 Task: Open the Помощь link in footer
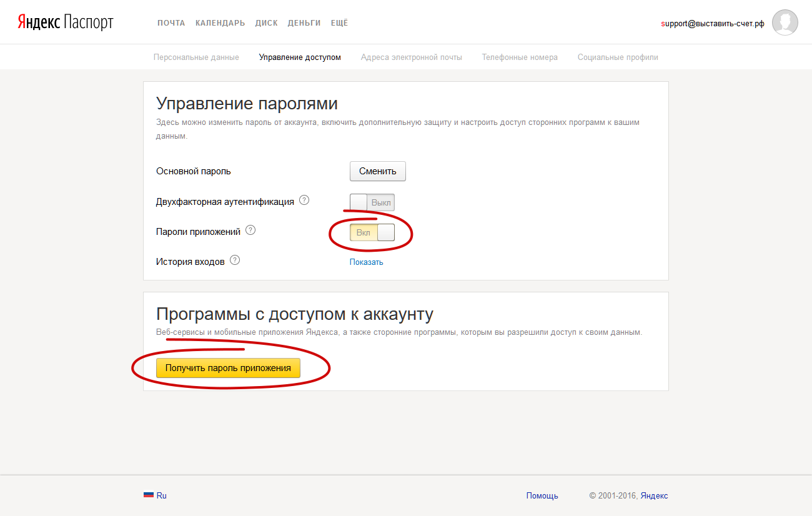(x=542, y=496)
